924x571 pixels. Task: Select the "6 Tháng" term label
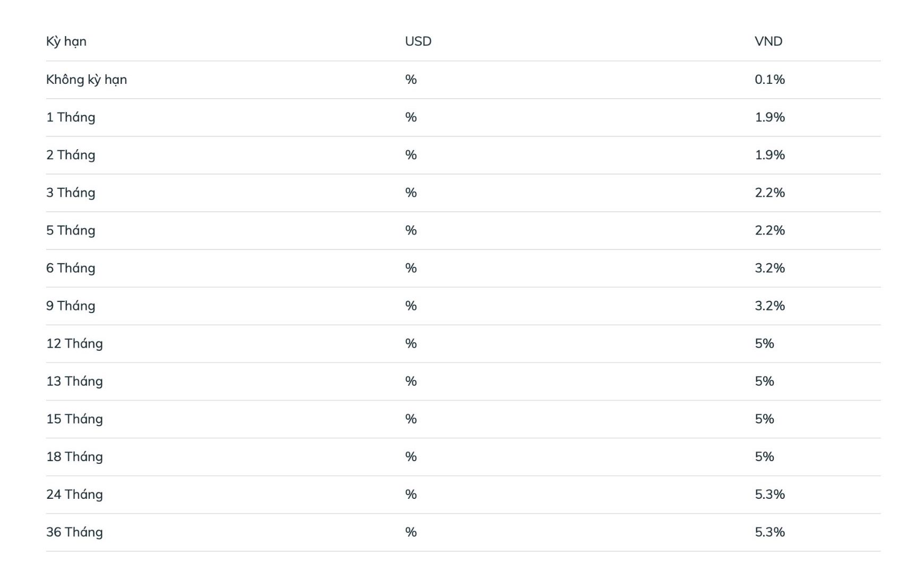pos(71,268)
